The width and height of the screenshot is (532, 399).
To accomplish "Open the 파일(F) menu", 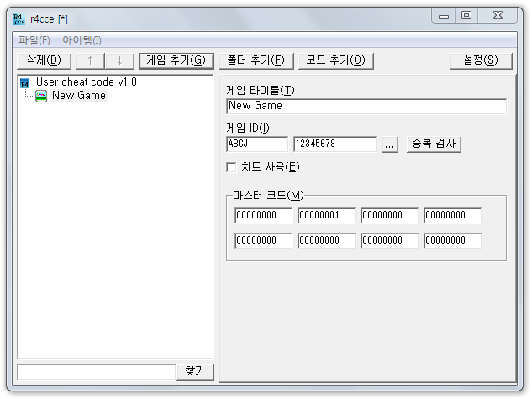I will tap(34, 40).
